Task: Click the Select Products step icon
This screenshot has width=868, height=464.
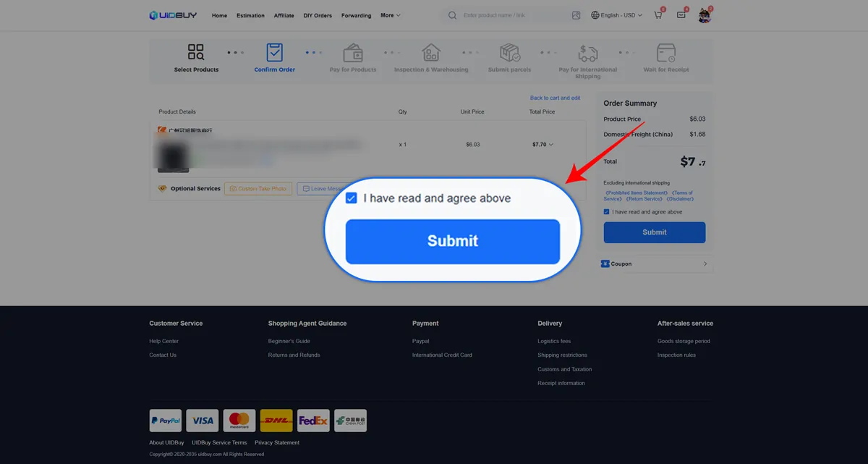Action: click(196, 52)
